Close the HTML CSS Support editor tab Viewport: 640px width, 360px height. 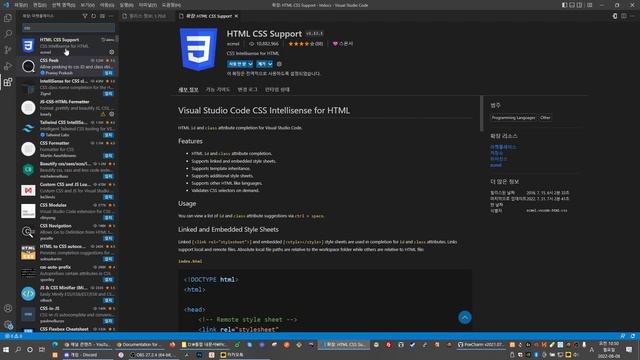(236, 16)
